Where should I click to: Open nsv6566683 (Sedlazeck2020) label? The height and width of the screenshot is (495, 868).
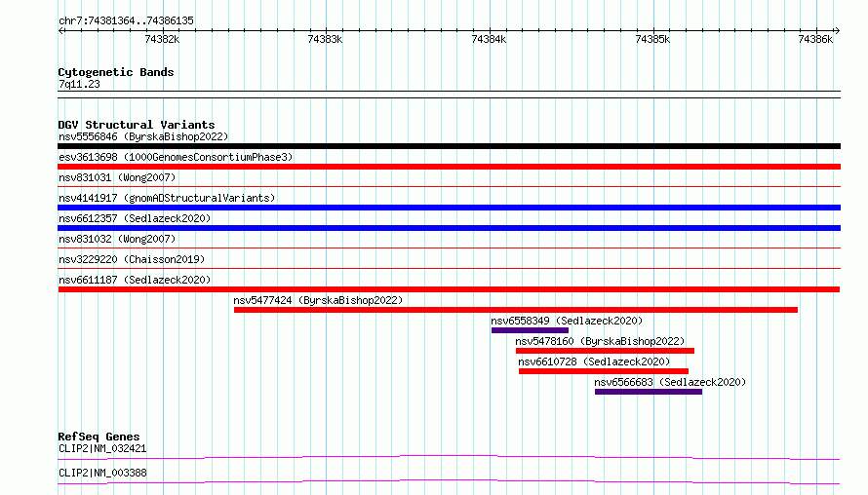[x=670, y=382]
